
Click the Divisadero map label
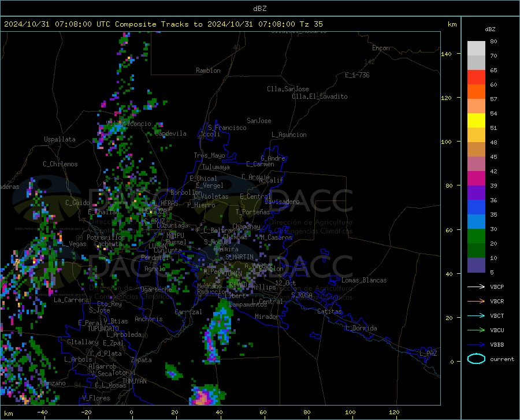(282, 202)
